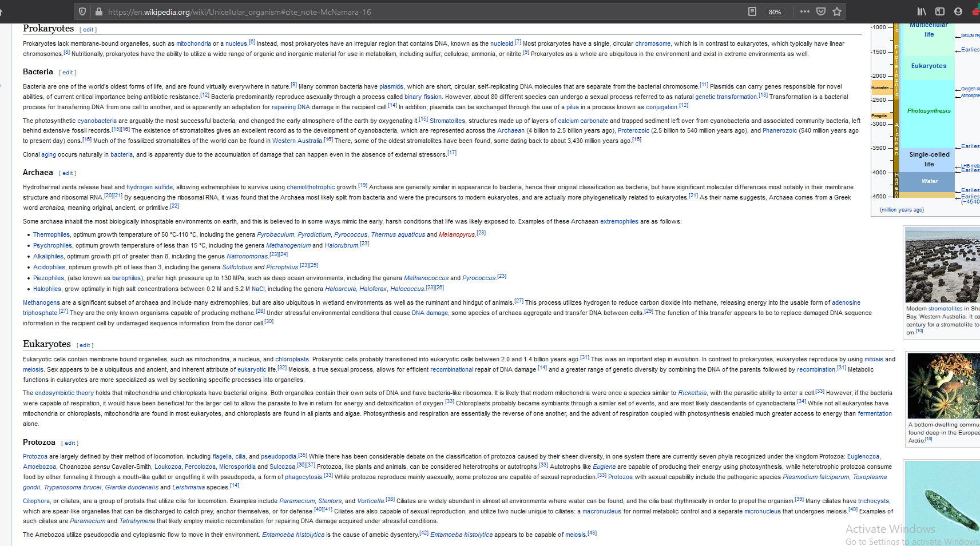Open the calcium carbonate link
This screenshot has width=980, height=546.
(583, 121)
